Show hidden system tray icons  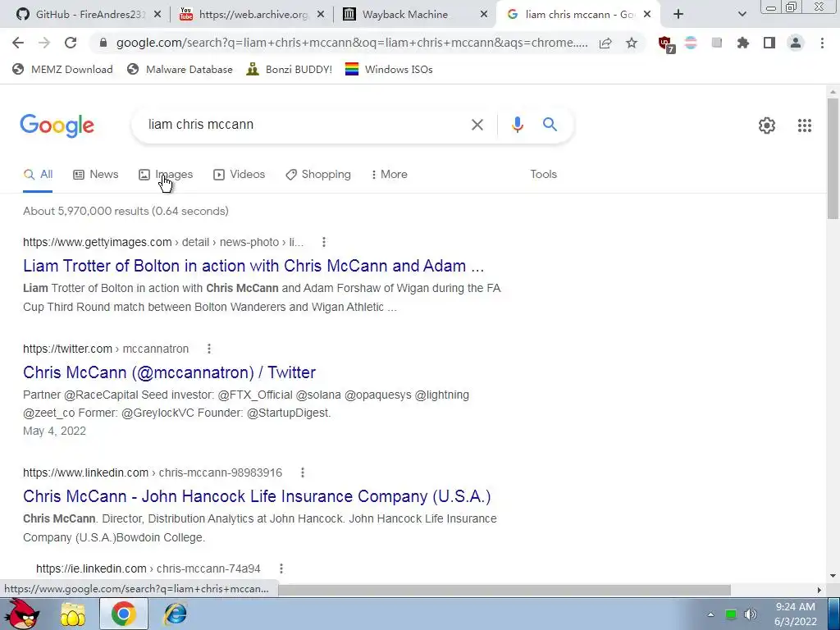click(710, 614)
